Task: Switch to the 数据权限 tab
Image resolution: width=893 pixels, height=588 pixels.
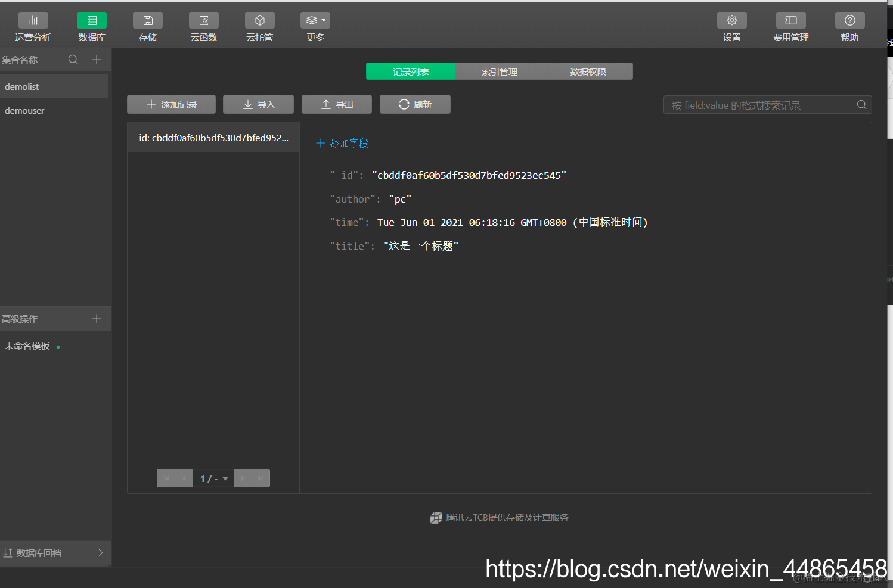Action: click(x=588, y=71)
